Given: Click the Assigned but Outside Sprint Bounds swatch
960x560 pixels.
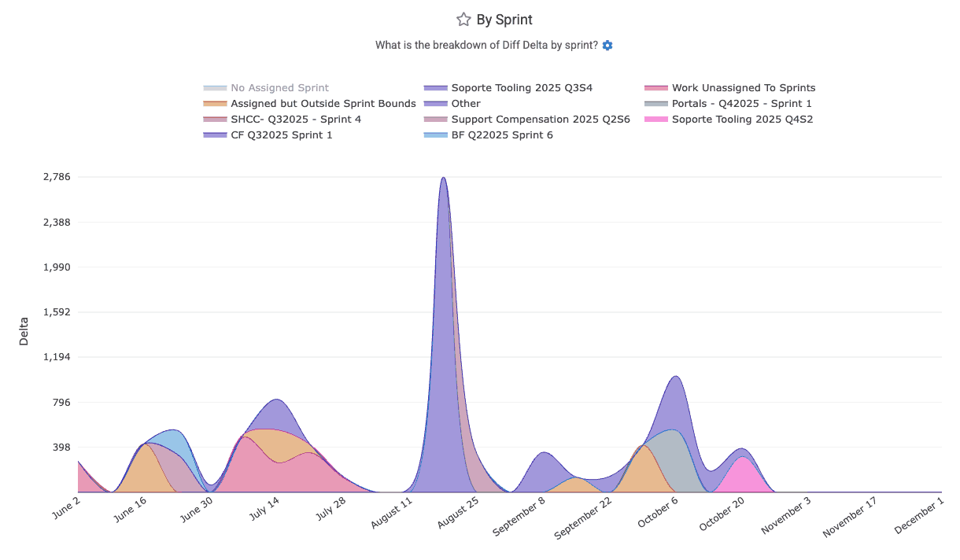Looking at the screenshot, I should [x=215, y=104].
